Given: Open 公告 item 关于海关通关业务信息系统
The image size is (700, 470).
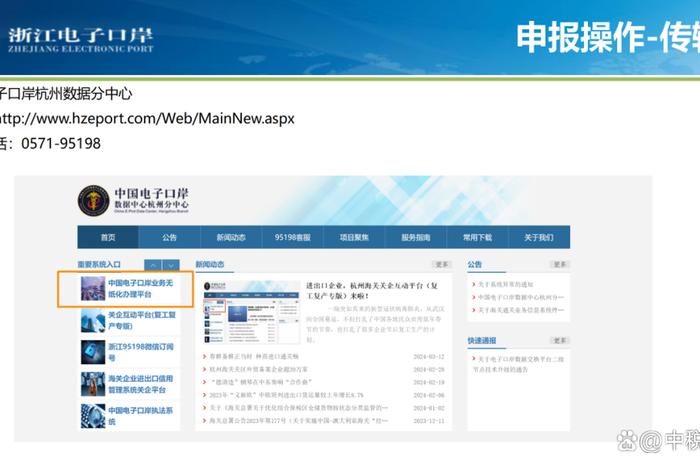Looking at the screenshot, I should pos(521,310).
